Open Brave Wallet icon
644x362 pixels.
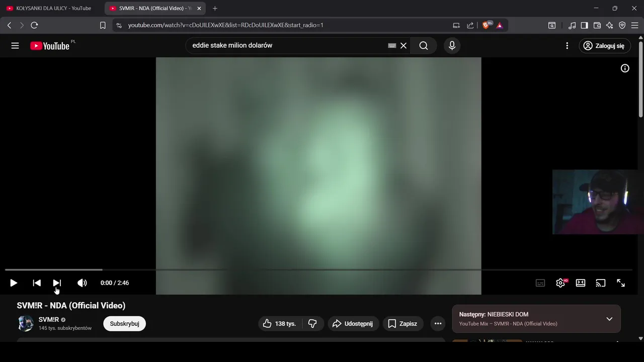tap(597, 25)
